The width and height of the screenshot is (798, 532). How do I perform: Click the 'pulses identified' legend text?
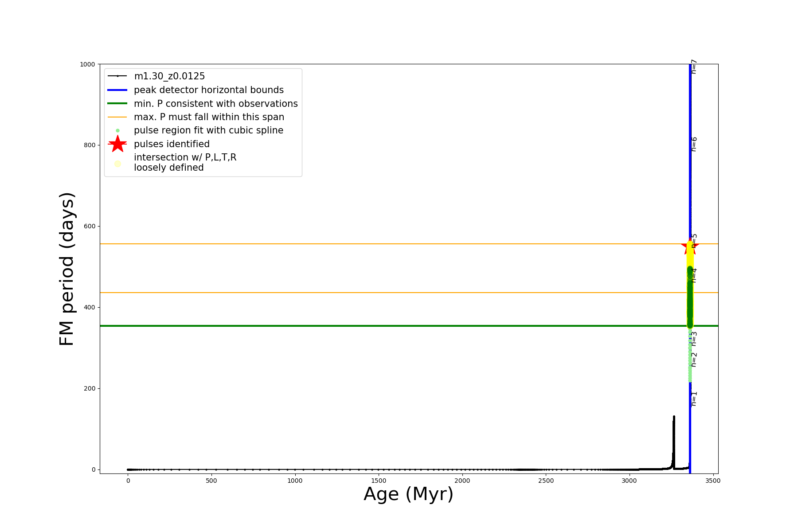point(172,144)
